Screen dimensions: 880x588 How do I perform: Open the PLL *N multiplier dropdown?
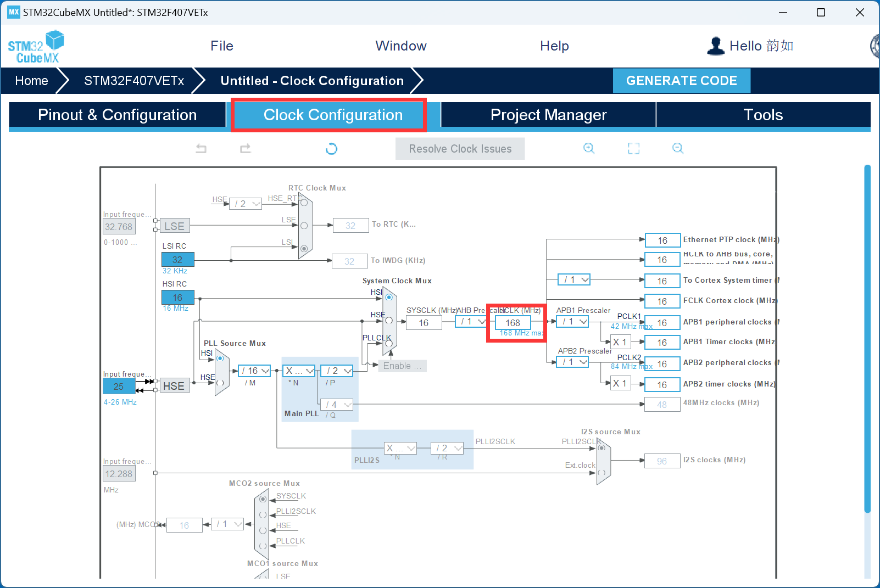299,371
